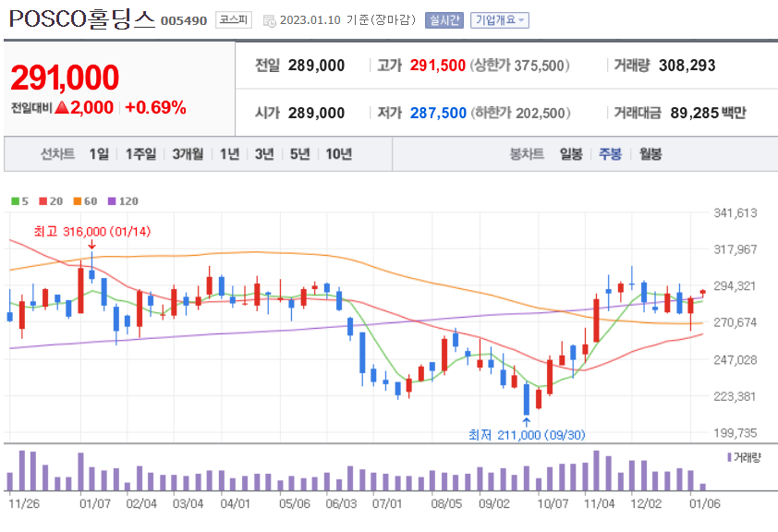Click the green 5-day moving average swatch
This screenshot has height=532, width=778.
click(16, 201)
